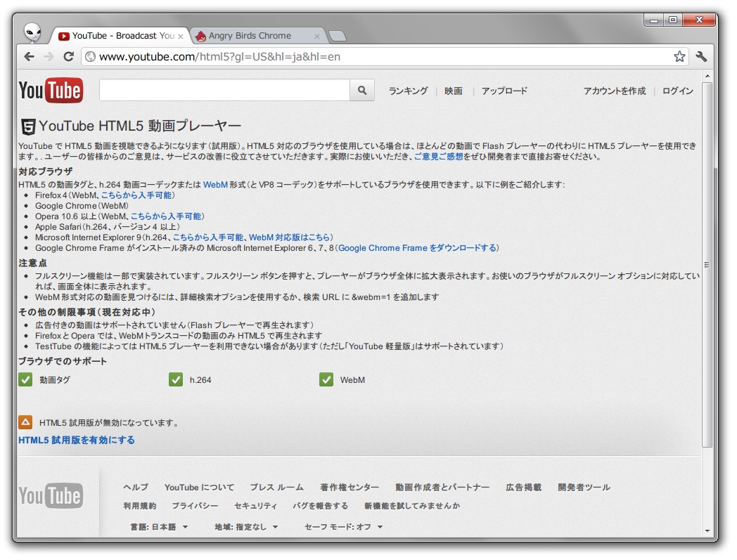This screenshot has height=560, width=737.
Task: Click the search magnifying glass icon
Action: 362,90
